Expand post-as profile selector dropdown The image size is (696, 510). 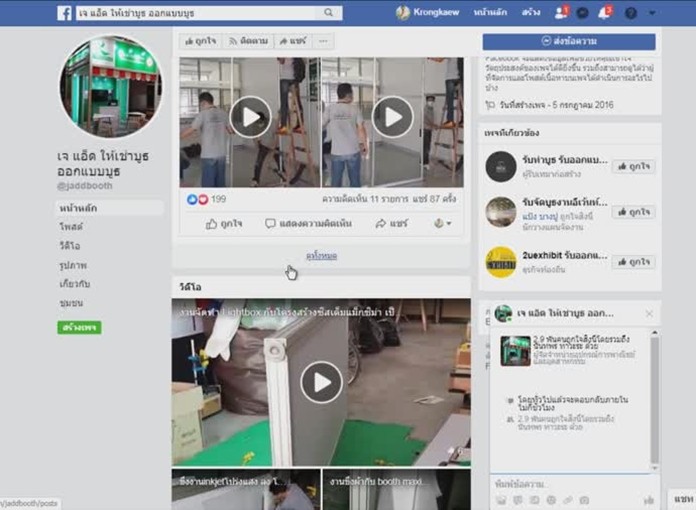coord(443,223)
